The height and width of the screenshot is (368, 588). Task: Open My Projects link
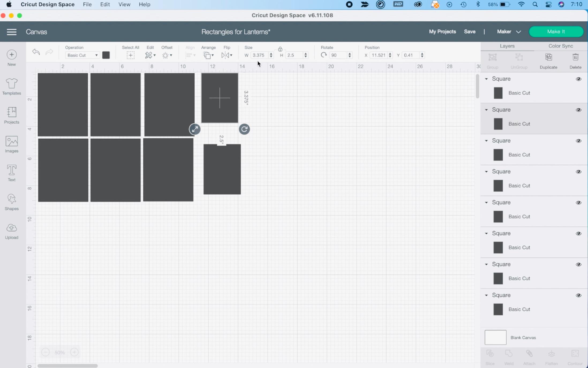coord(442,32)
